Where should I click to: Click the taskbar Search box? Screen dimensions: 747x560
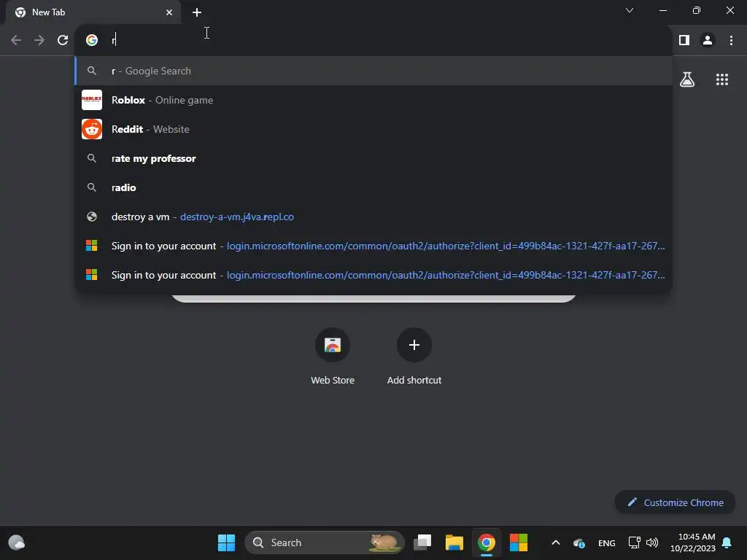325,542
